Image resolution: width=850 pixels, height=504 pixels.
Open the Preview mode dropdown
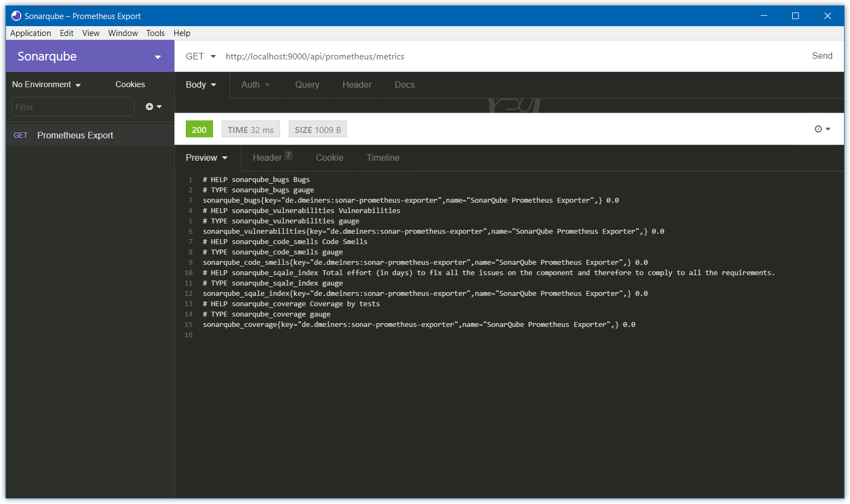(x=207, y=157)
